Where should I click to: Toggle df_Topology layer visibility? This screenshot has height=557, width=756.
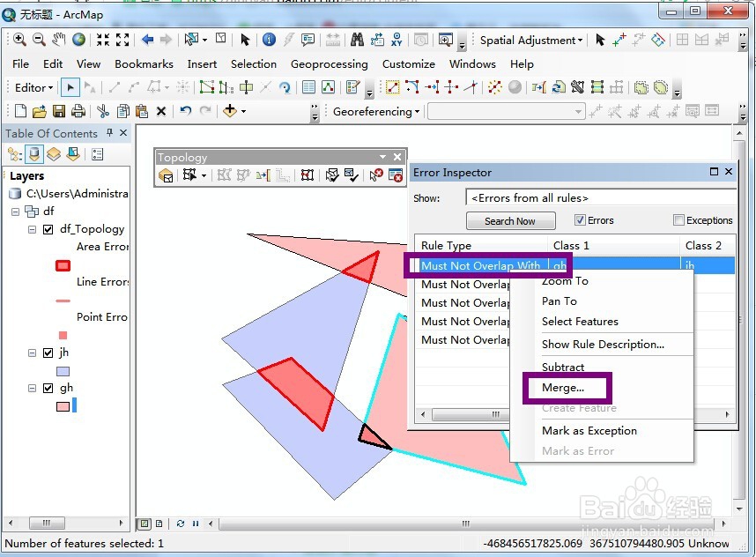(x=48, y=229)
